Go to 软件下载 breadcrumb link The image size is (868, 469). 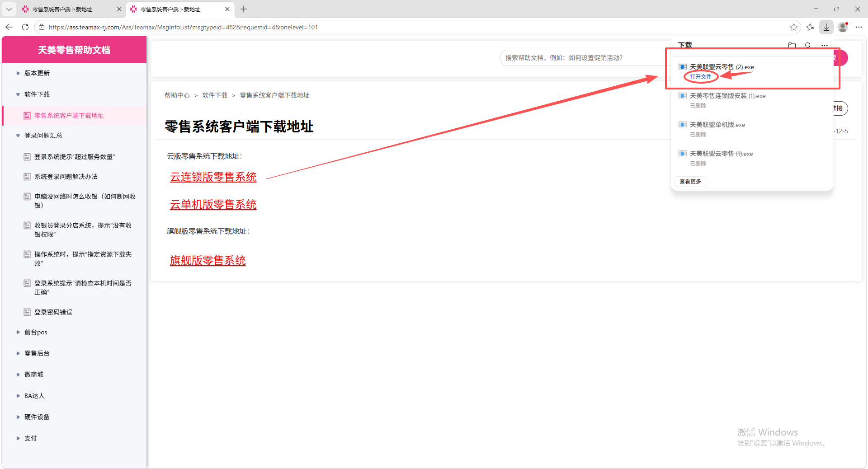pyautogui.click(x=215, y=95)
